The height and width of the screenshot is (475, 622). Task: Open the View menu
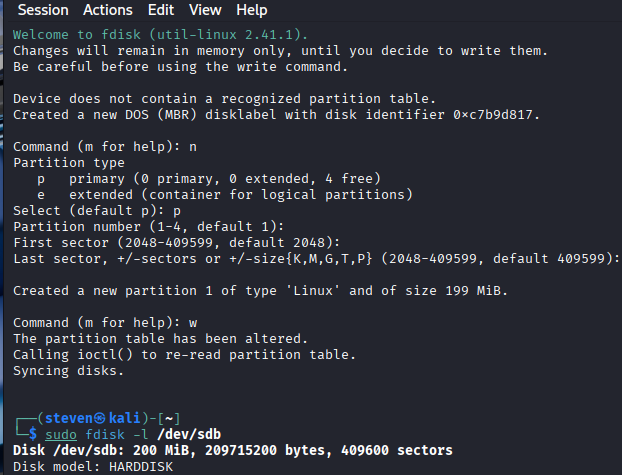(x=205, y=10)
